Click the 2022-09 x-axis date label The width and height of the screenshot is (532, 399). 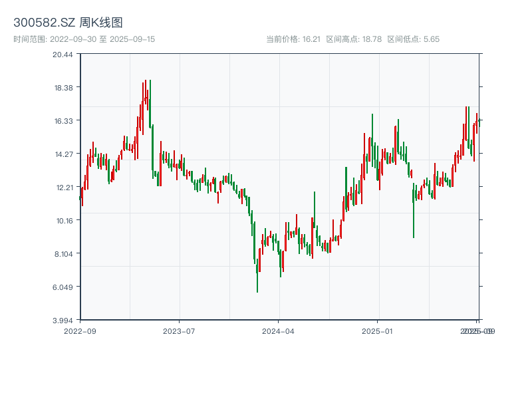click(80, 331)
